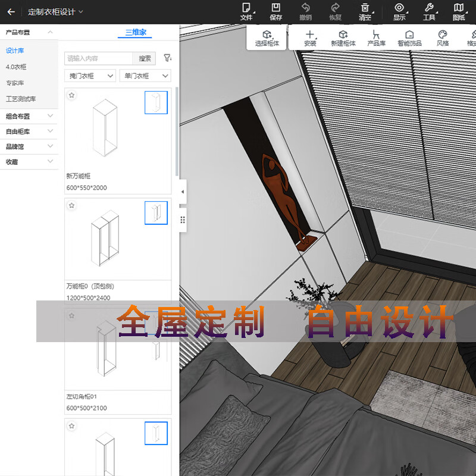
Task: Click the 搜索 (Search) button
Action: coord(145,58)
